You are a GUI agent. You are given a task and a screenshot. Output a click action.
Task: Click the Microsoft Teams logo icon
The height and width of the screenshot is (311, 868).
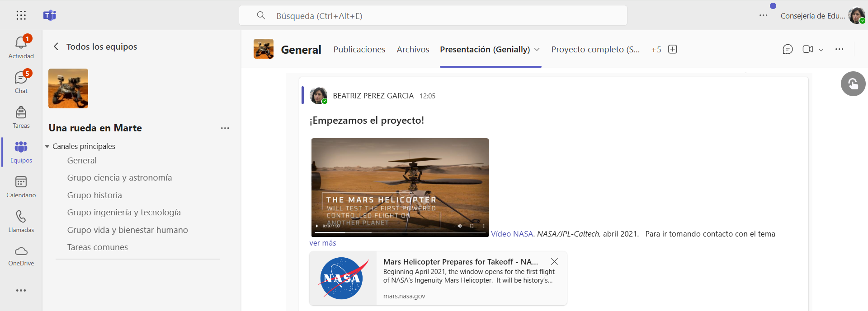(50, 15)
